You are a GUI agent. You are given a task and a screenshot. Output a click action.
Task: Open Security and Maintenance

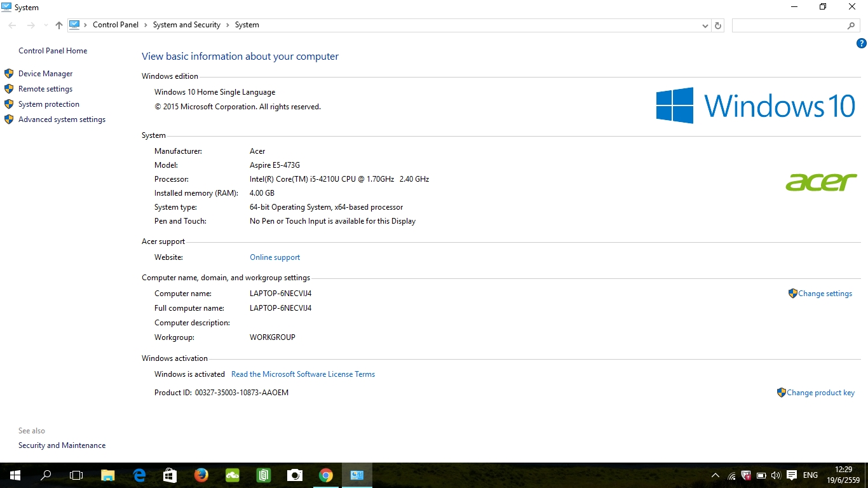coord(62,445)
